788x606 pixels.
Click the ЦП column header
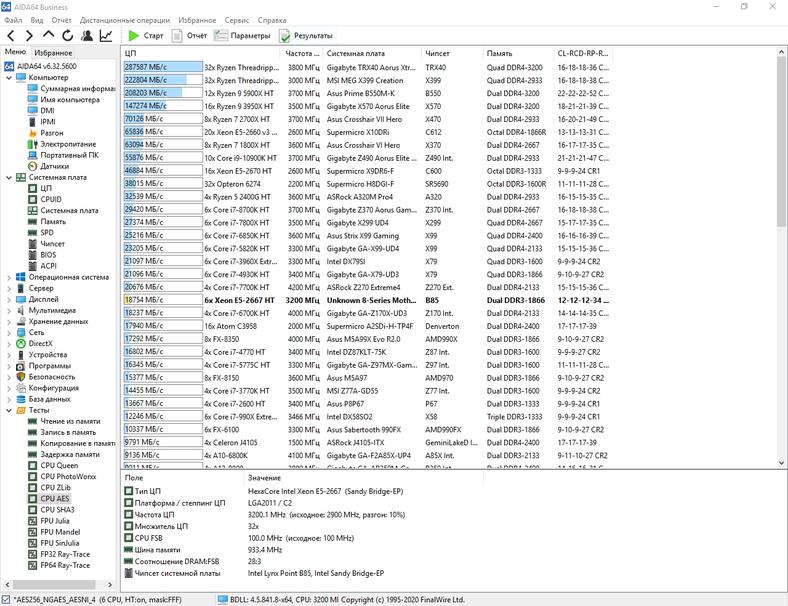(x=201, y=53)
